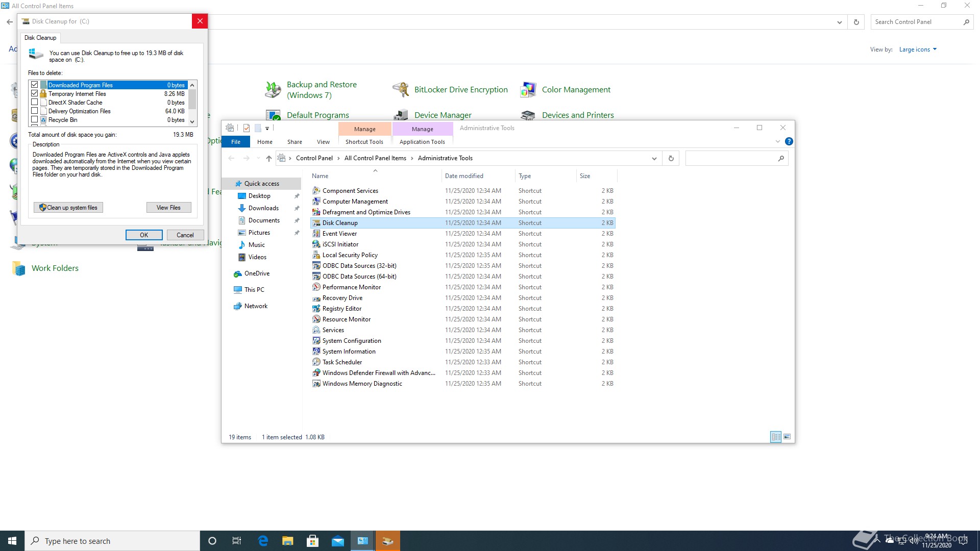980x551 pixels.
Task: Select the Recovery Drive icon
Action: tap(316, 297)
